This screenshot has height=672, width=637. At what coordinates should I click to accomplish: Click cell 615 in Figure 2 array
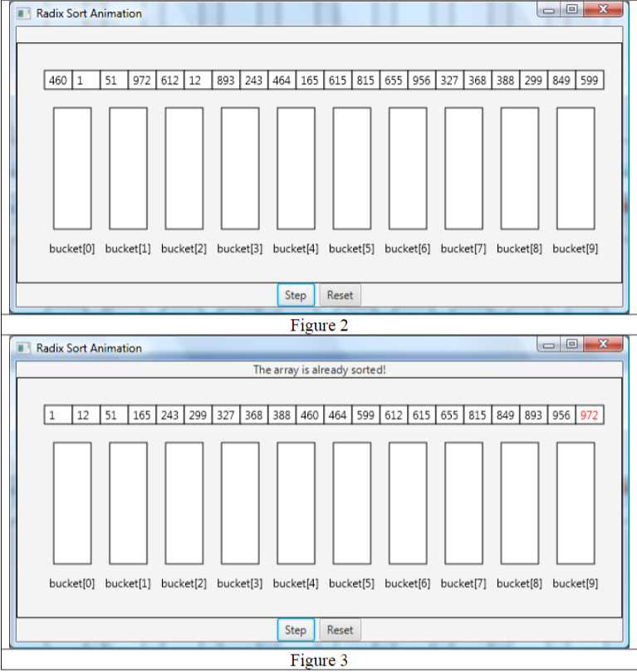click(337, 80)
